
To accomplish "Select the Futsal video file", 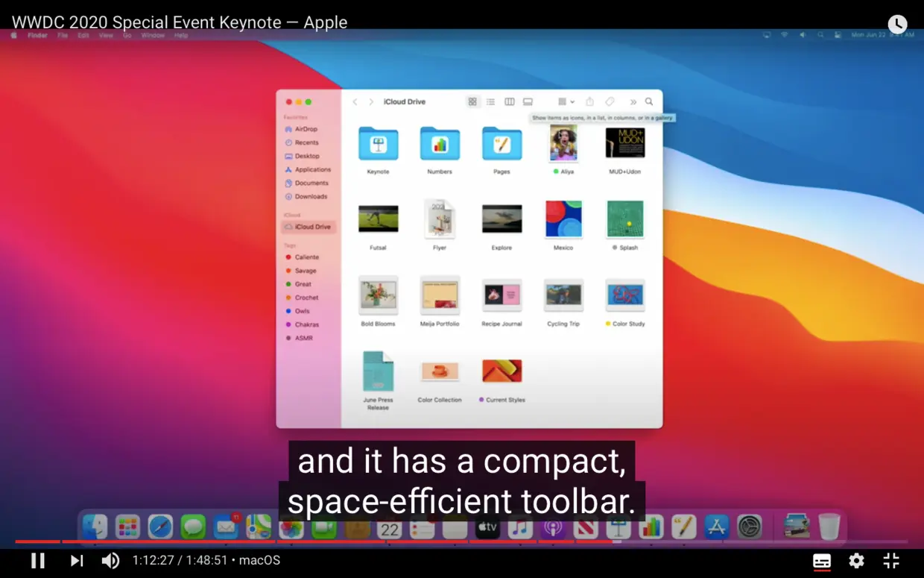I will pyautogui.click(x=378, y=219).
